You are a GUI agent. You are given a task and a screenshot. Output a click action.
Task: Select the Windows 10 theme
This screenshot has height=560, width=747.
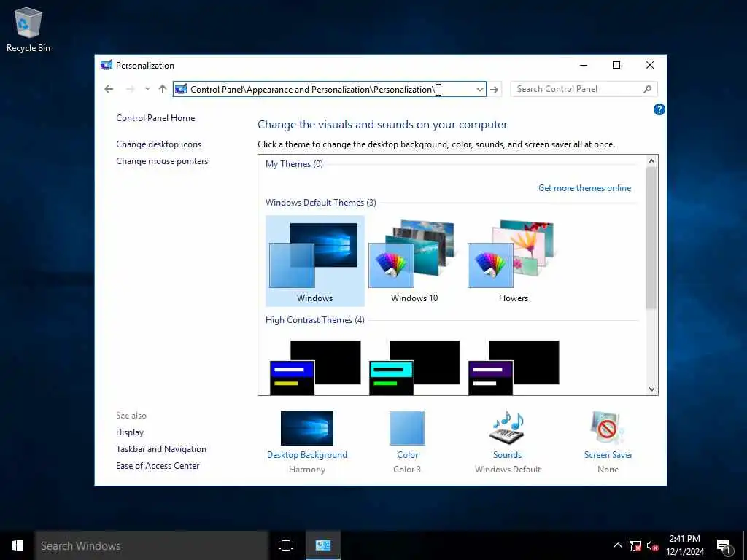(x=414, y=260)
